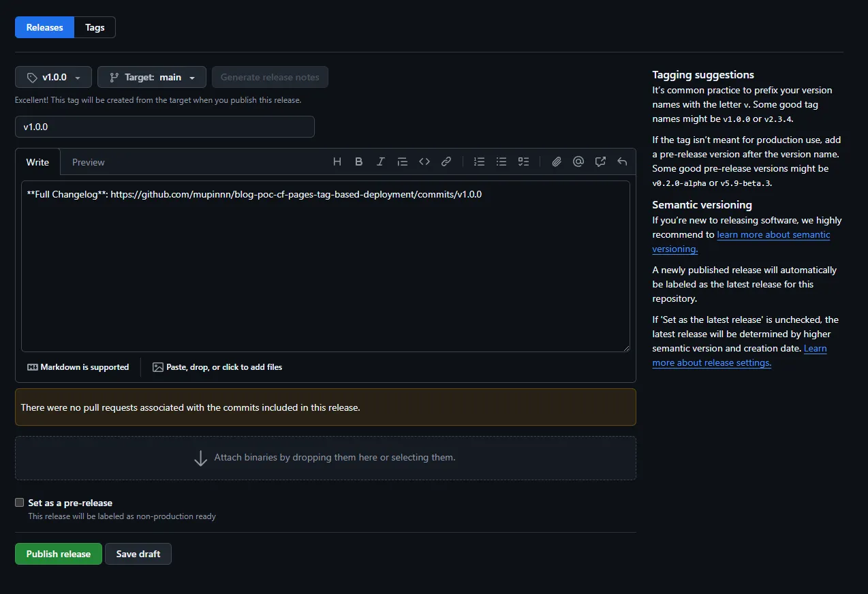Check Set as a pre-release
Screen dimensions: 868x594
coord(19,502)
